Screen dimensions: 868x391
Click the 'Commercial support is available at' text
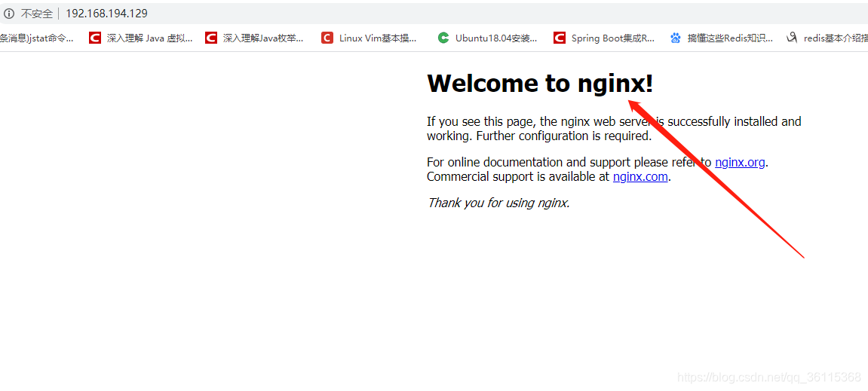(518, 177)
